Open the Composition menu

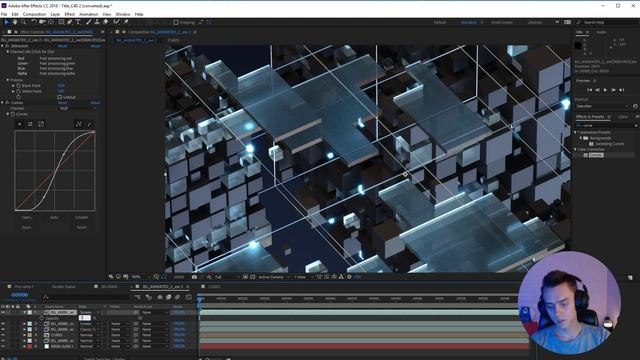tap(34, 14)
